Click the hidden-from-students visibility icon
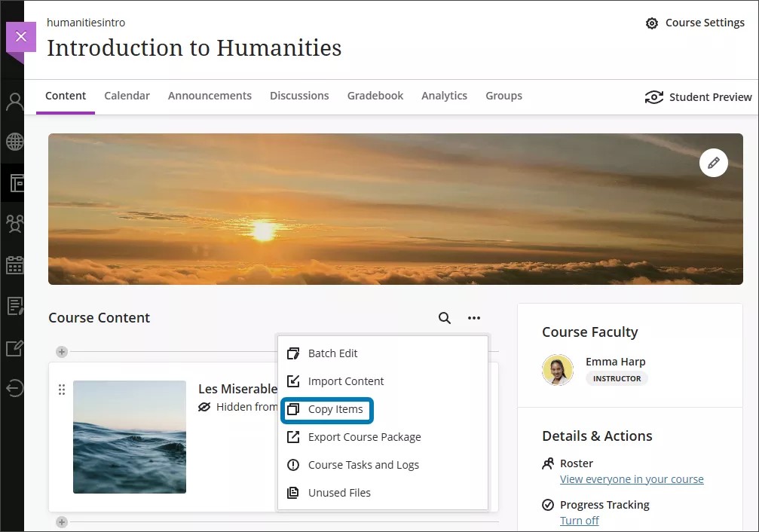The width and height of the screenshot is (759, 532). (204, 406)
